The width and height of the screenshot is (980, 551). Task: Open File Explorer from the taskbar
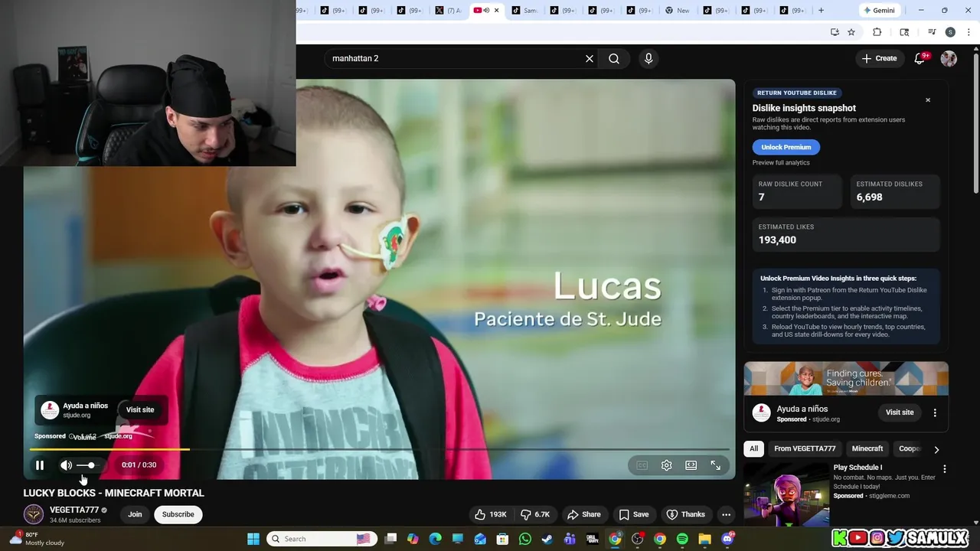point(705,539)
